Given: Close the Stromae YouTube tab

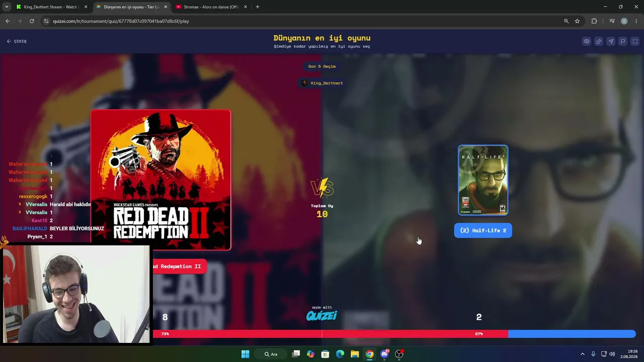Looking at the screenshot, I should coord(246,7).
